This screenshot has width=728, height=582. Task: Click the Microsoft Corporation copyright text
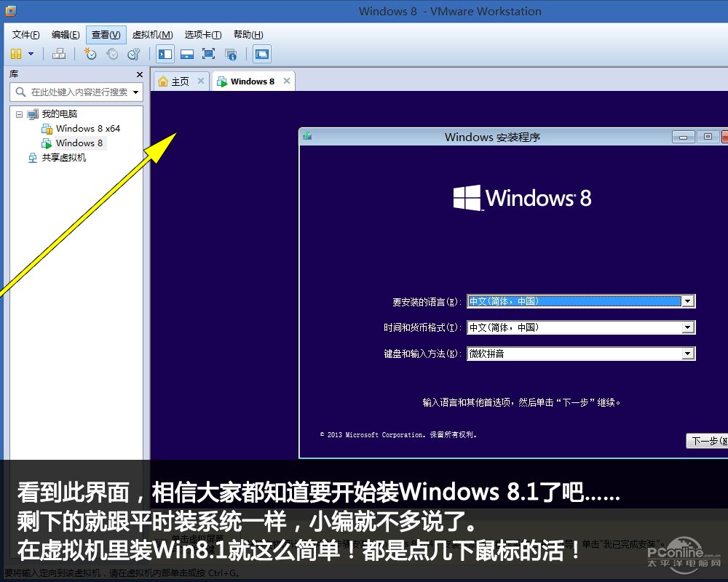pyautogui.click(x=398, y=435)
